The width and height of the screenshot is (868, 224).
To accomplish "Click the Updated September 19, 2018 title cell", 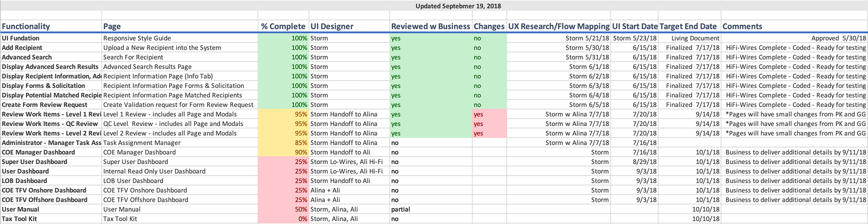I will click(458, 6).
